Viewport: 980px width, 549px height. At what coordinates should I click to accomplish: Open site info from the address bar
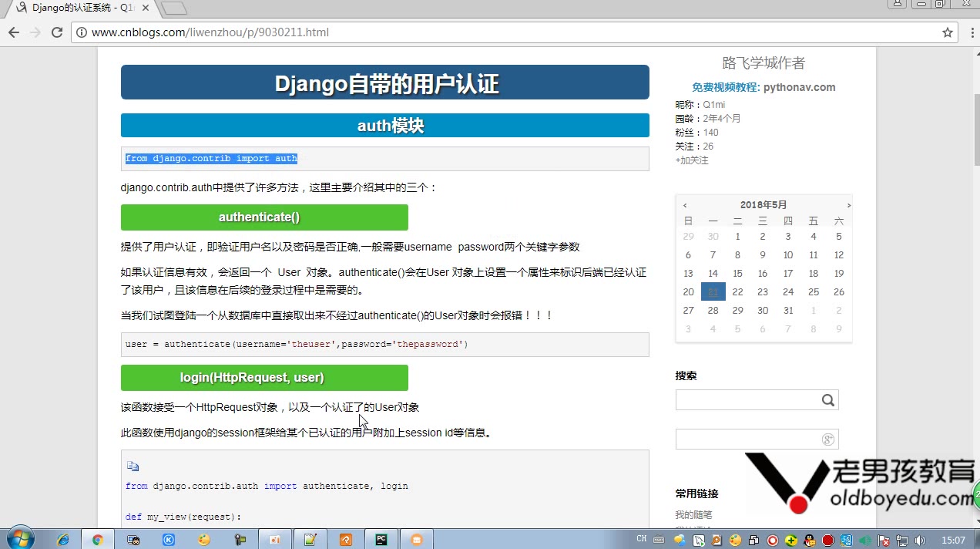pos(83,32)
